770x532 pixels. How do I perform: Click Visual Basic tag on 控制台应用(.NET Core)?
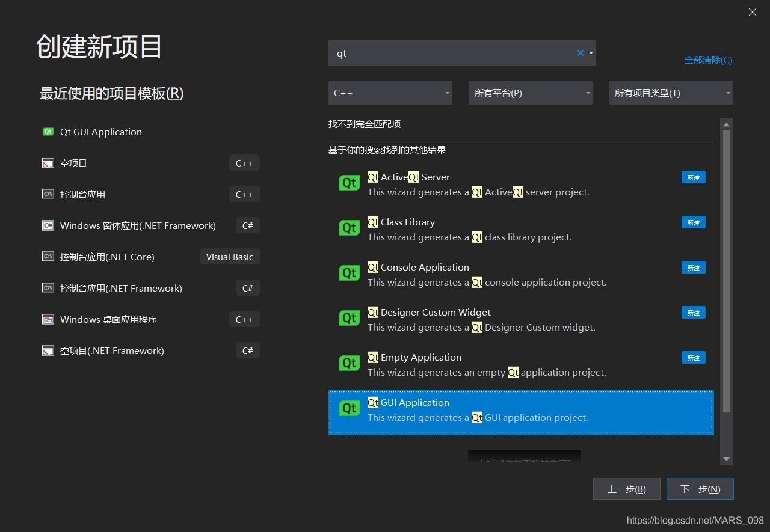tap(230, 257)
